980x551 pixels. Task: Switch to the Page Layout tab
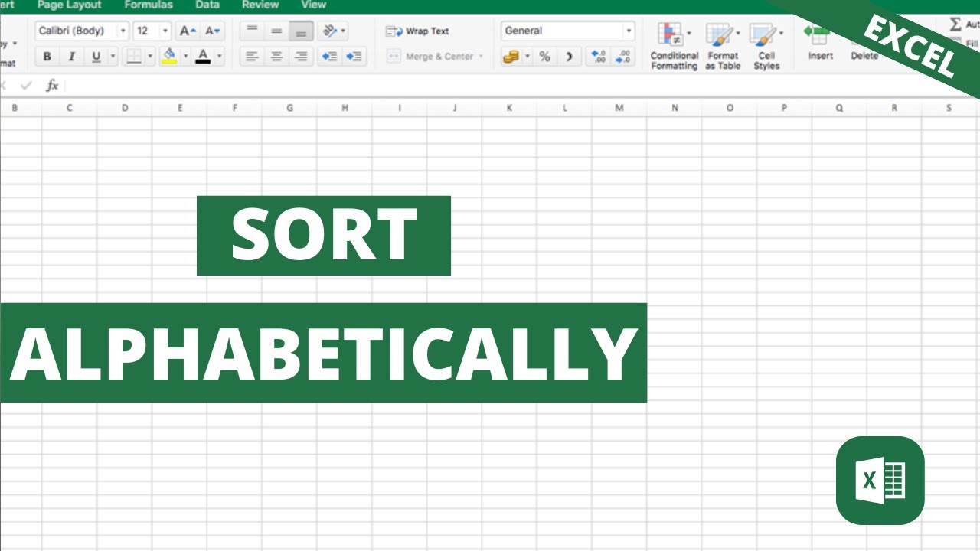point(69,5)
